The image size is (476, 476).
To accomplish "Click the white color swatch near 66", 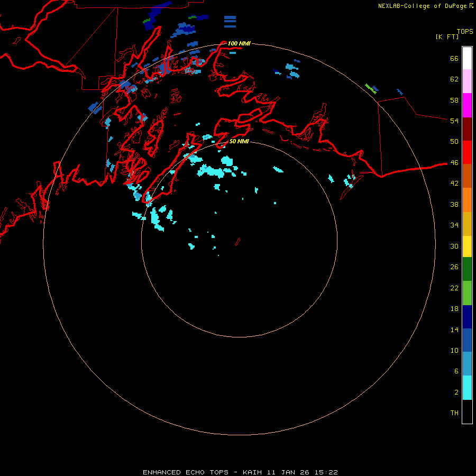I will click(467, 58).
